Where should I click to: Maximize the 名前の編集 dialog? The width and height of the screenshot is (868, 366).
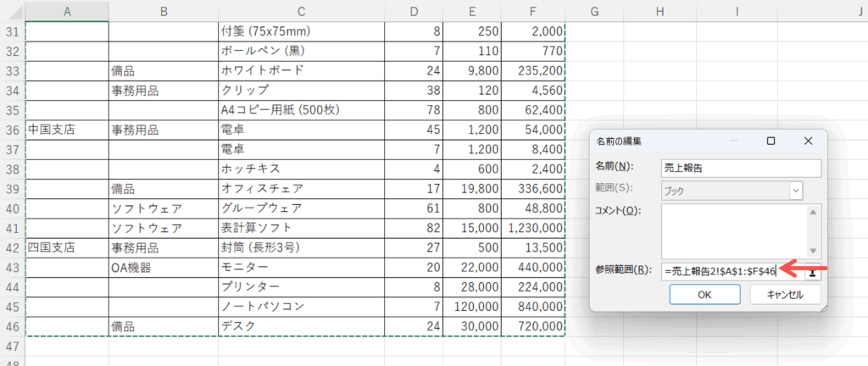point(771,141)
